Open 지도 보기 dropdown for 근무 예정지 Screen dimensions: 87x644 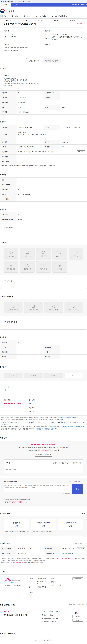click(x=81, y=152)
